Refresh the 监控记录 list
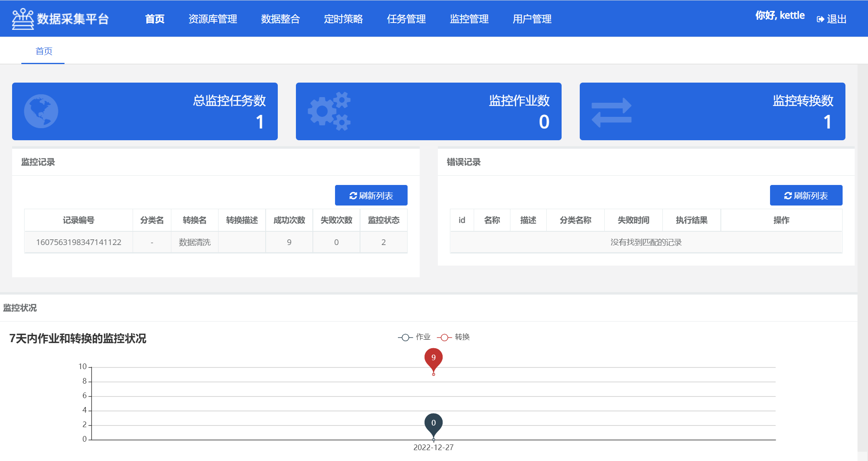The width and height of the screenshot is (868, 461). (x=371, y=195)
